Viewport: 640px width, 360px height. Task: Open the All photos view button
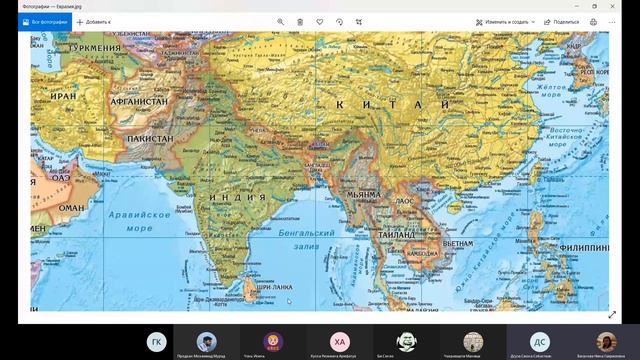[x=45, y=22]
